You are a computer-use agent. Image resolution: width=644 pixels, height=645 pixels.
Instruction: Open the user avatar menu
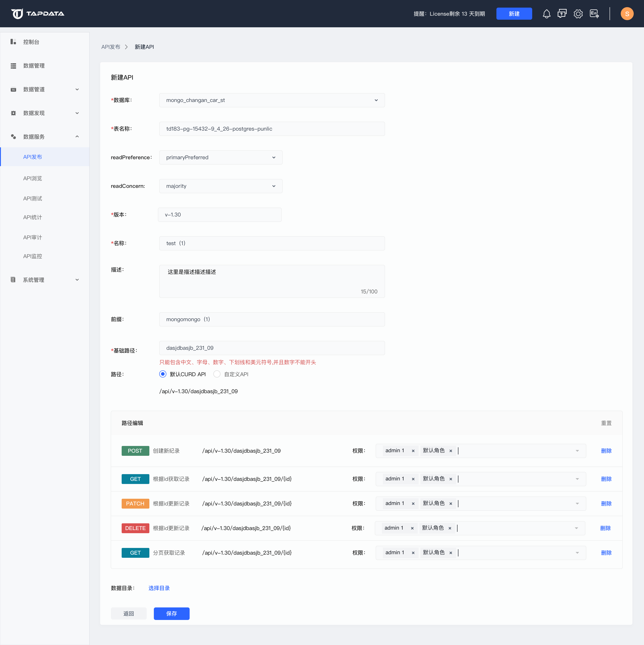click(627, 14)
